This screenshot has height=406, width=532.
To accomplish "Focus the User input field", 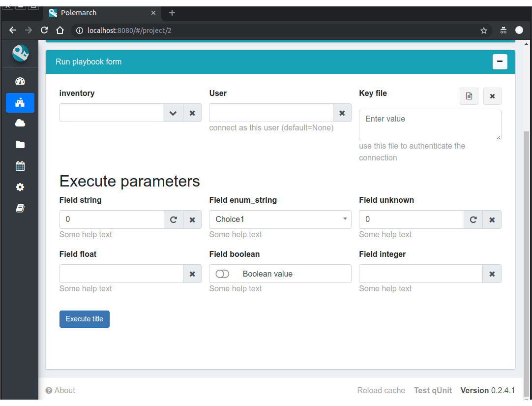I will coord(271,113).
